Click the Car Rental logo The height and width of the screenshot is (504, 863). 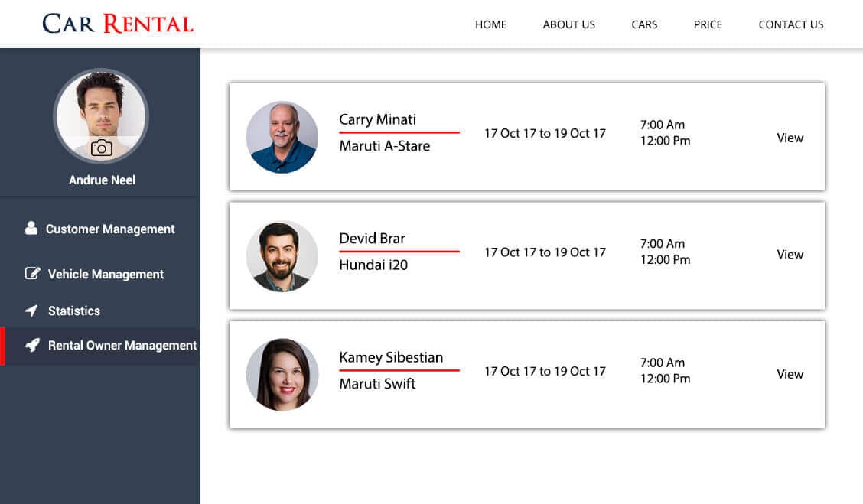118,24
